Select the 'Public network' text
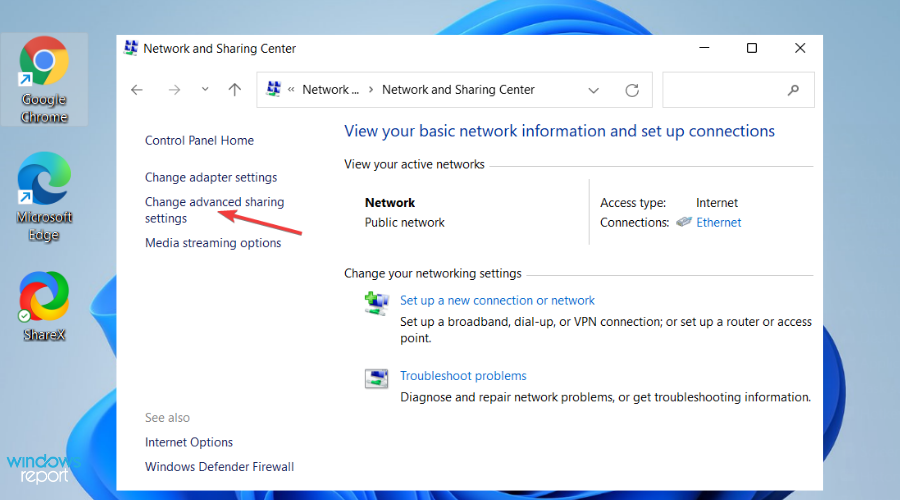Viewport: 900px width, 500px height. pos(405,223)
